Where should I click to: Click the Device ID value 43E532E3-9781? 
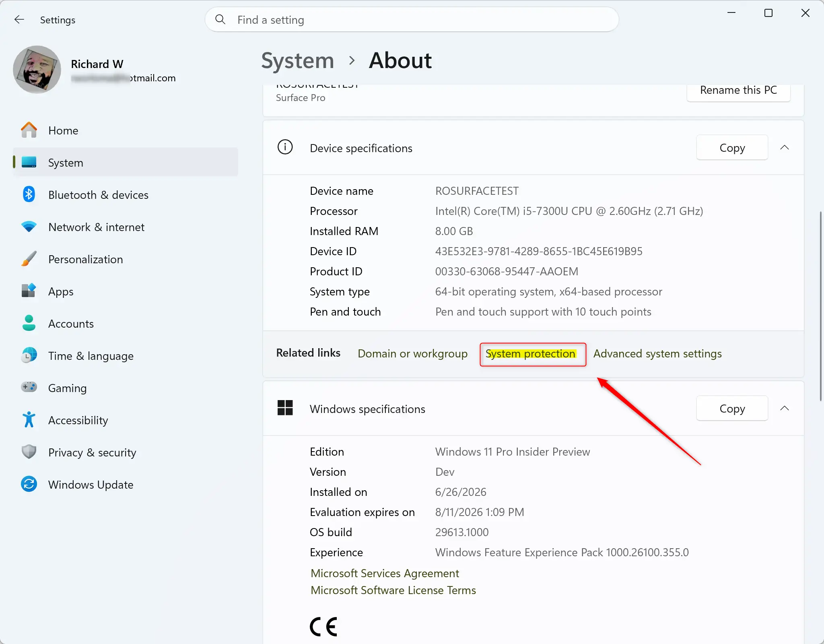pyautogui.click(x=539, y=251)
